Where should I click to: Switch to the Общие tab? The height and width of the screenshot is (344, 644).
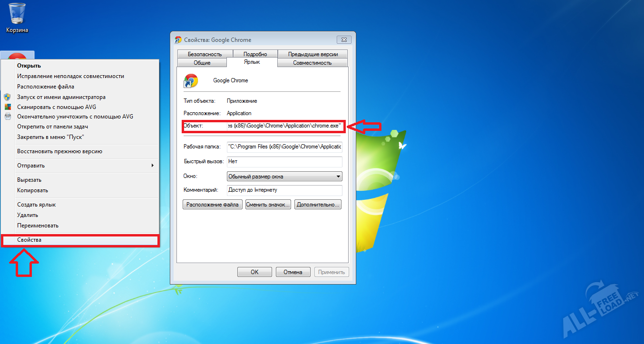202,63
